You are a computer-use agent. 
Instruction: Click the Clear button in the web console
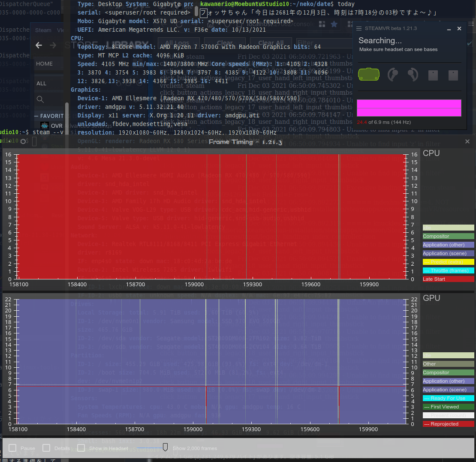(225, 43)
